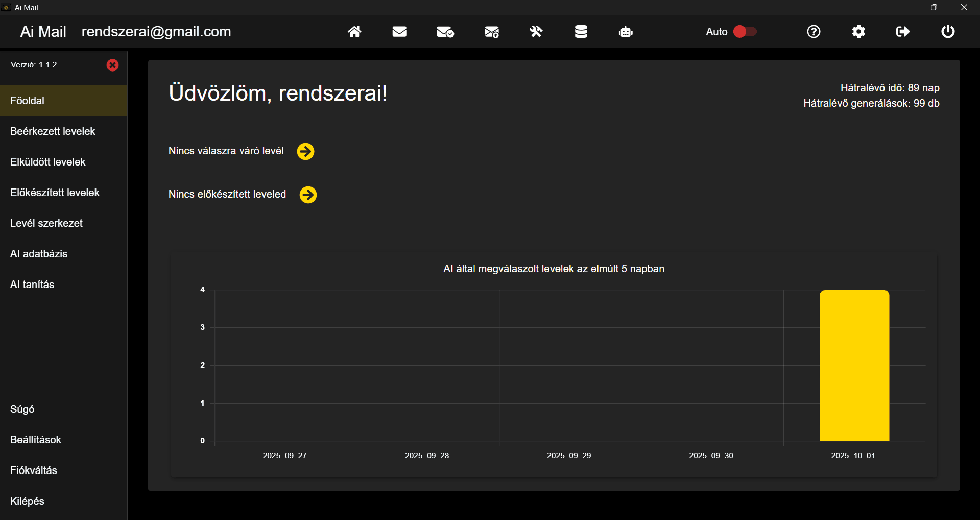This screenshot has height=520, width=980.
Task: Click the home icon in top toolbar
Action: click(354, 32)
